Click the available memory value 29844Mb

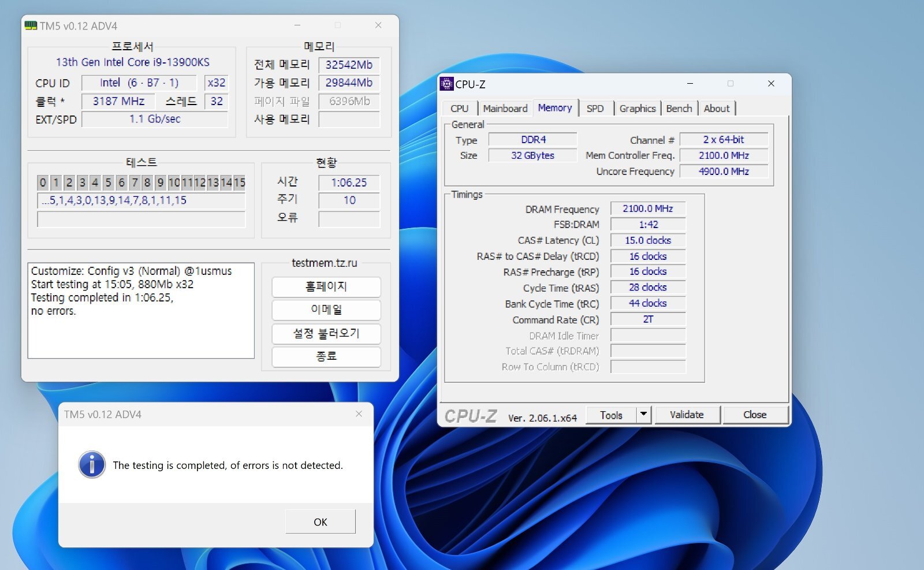point(349,83)
